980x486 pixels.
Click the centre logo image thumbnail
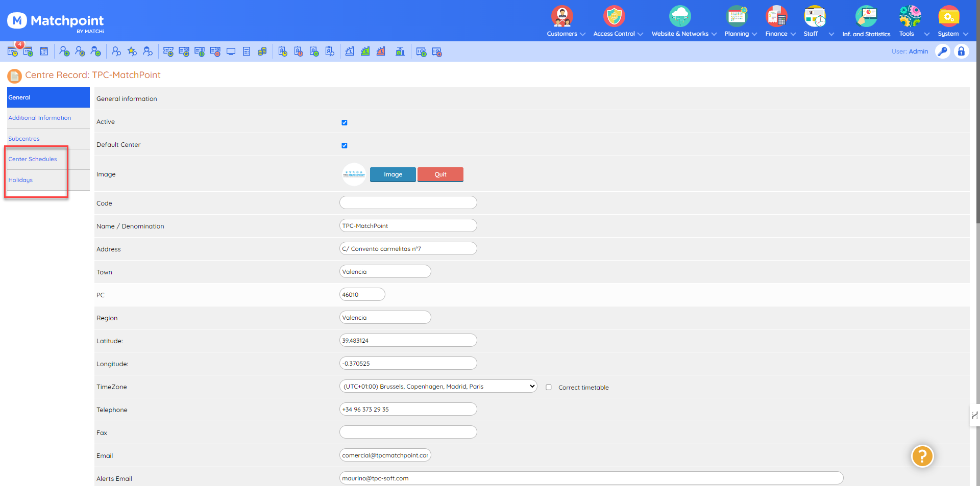coord(354,174)
